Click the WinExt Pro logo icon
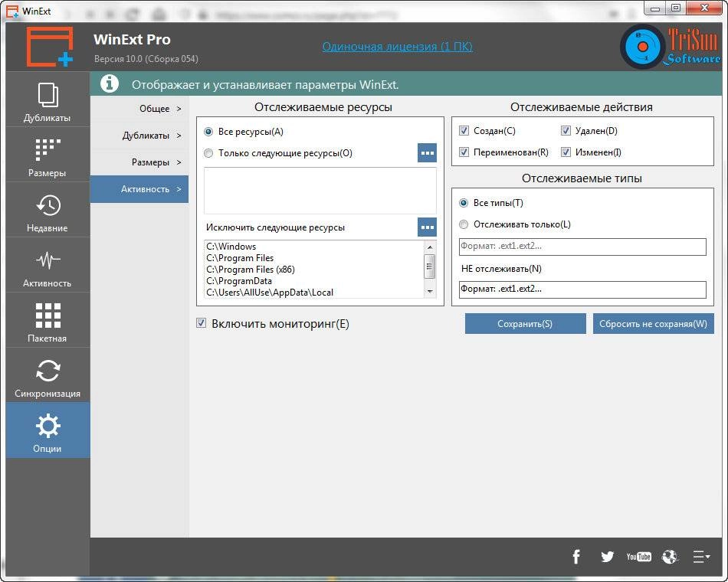The width and height of the screenshot is (728, 582). click(x=49, y=47)
